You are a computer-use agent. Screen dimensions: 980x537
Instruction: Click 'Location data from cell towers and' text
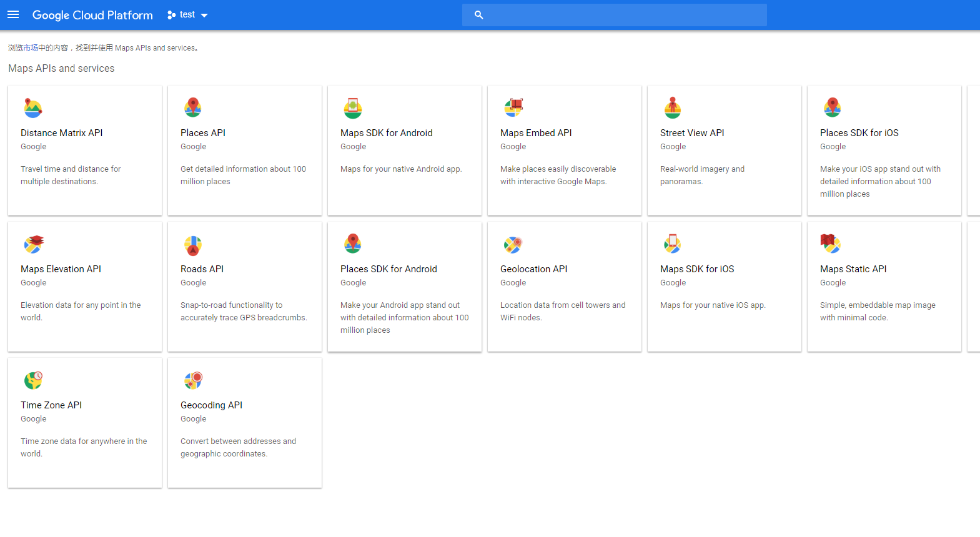pos(563,305)
